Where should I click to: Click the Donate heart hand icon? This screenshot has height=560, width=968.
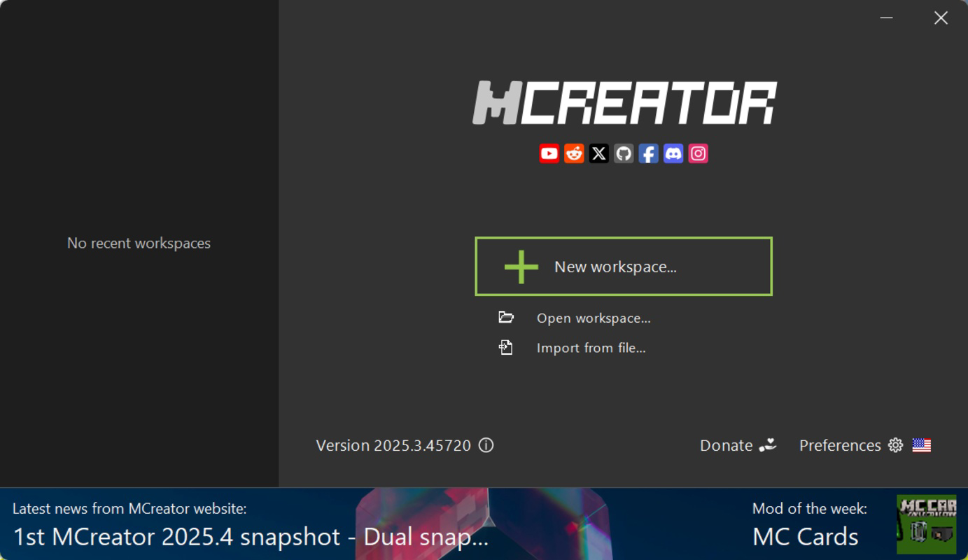point(768,445)
